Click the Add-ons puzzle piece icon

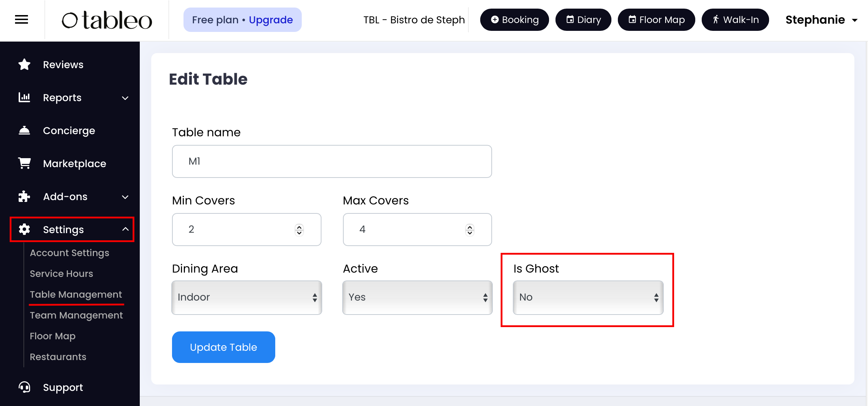click(x=24, y=197)
